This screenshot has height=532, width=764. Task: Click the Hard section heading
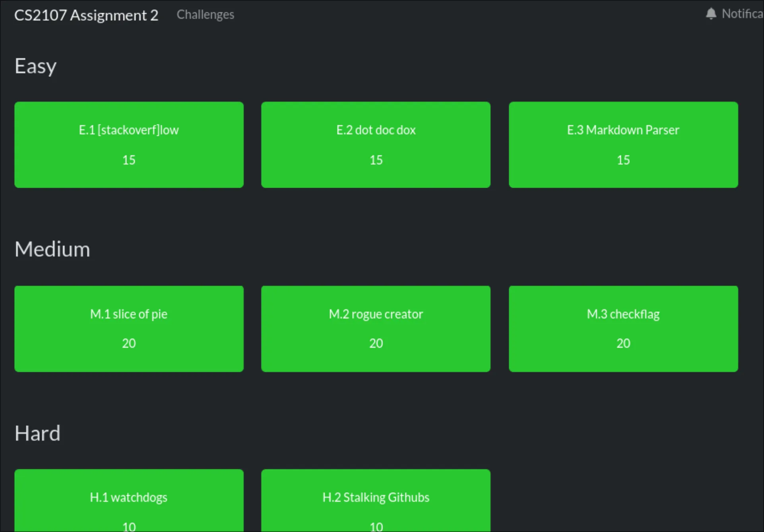37,433
